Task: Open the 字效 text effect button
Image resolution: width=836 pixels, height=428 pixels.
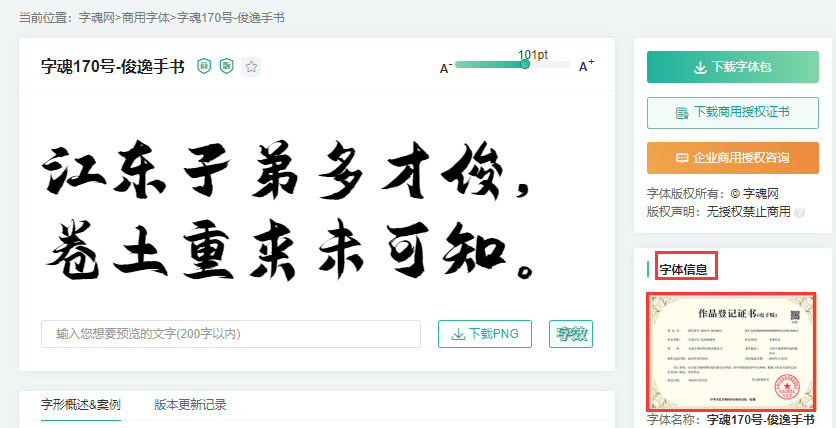Action: point(571,334)
